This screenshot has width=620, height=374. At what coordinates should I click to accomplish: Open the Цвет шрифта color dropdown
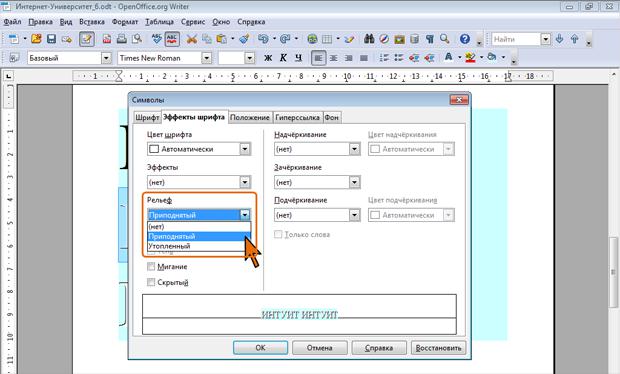[x=245, y=149]
